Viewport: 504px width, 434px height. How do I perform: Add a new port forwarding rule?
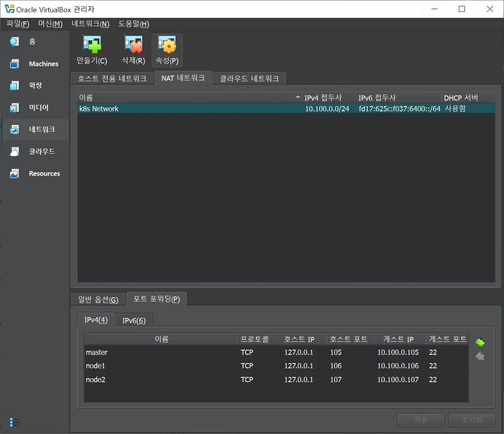click(x=480, y=342)
